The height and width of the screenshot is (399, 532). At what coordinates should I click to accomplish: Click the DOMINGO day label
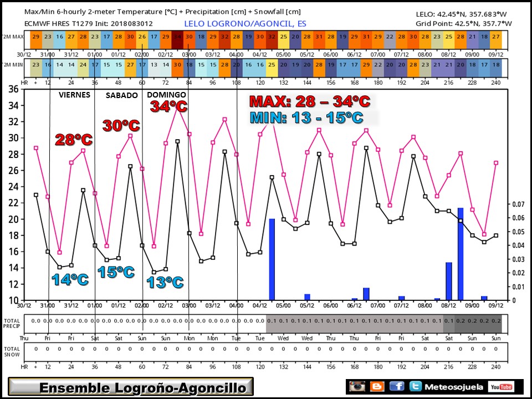[167, 95]
